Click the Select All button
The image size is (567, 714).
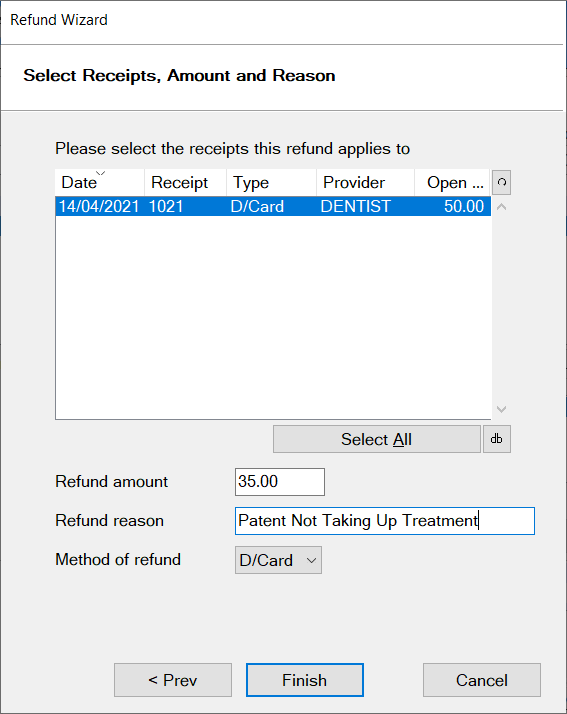pos(377,439)
